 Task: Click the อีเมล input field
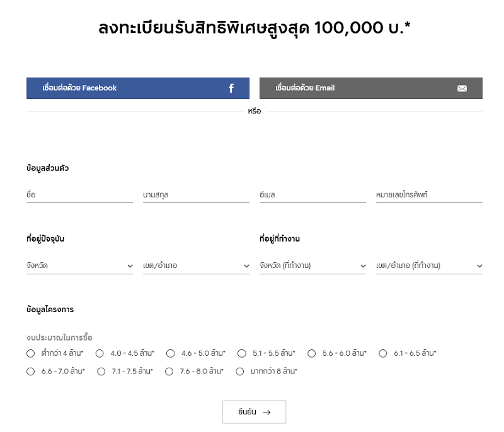point(312,195)
